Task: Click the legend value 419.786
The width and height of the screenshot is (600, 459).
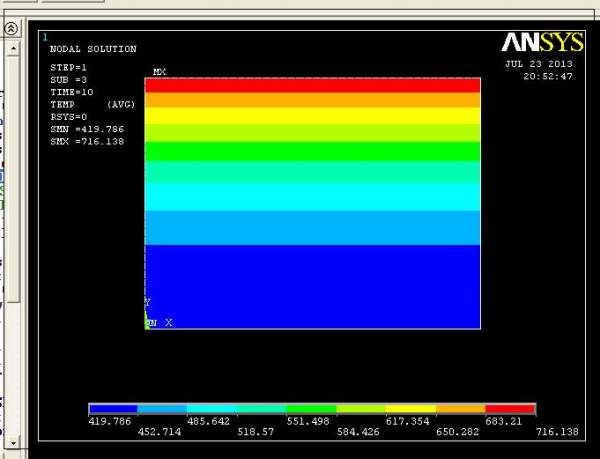Action: point(110,421)
